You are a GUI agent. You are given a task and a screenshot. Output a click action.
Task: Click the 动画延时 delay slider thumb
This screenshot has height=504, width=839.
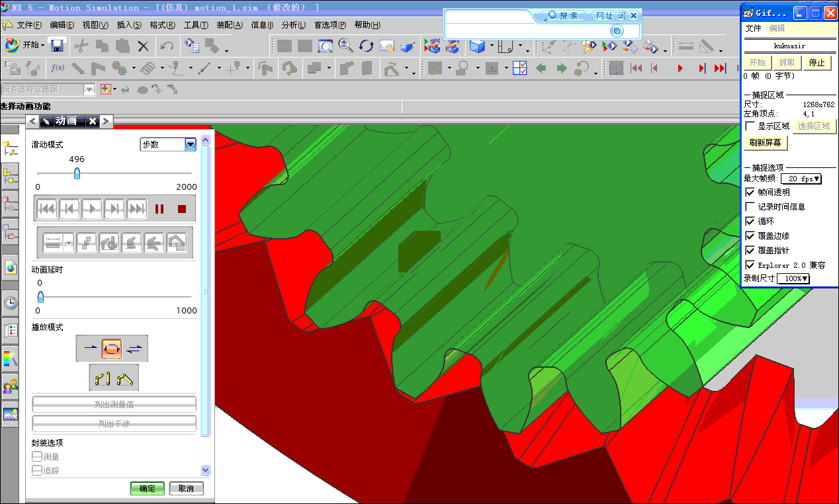tap(40, 297)
